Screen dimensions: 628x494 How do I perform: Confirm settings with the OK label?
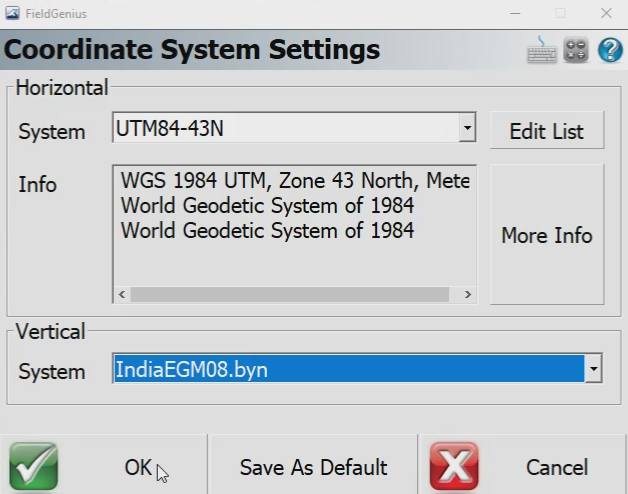tap(138, 467)
